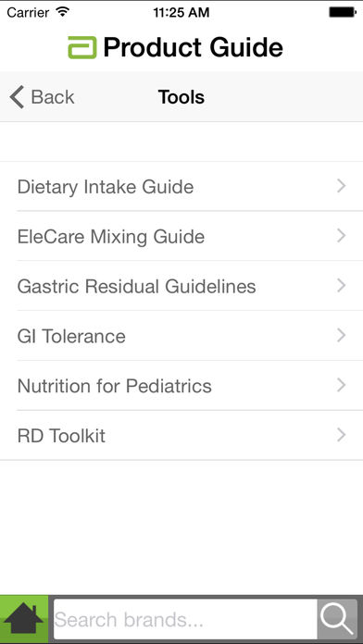Tap the Wi-Fi icon in status bar
Image resolution: width=363 pixels, height=644 pixels.
point(62,12)
